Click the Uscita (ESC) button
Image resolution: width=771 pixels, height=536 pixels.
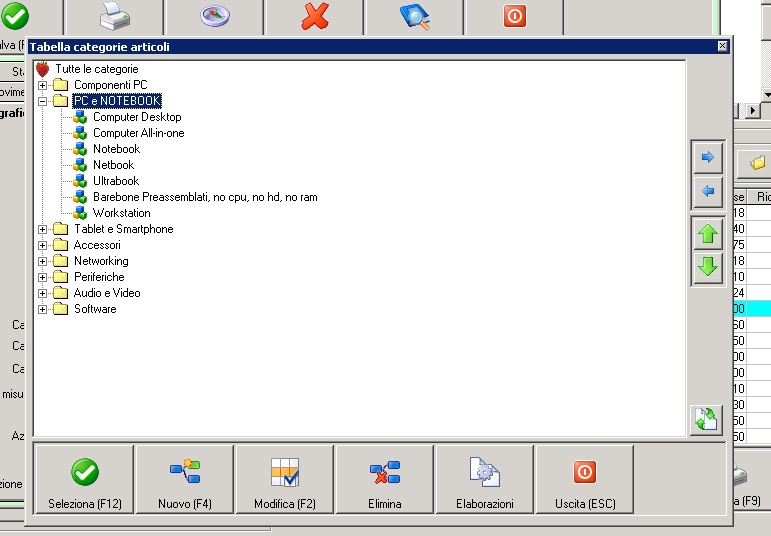(585, 479)
